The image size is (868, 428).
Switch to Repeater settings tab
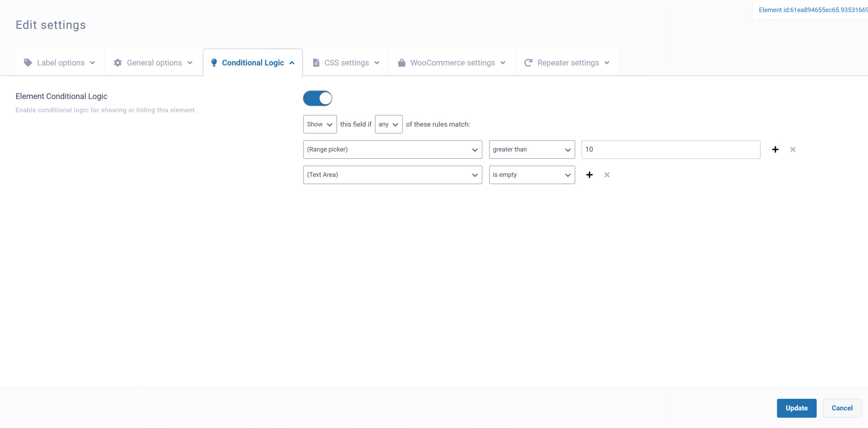567,62
